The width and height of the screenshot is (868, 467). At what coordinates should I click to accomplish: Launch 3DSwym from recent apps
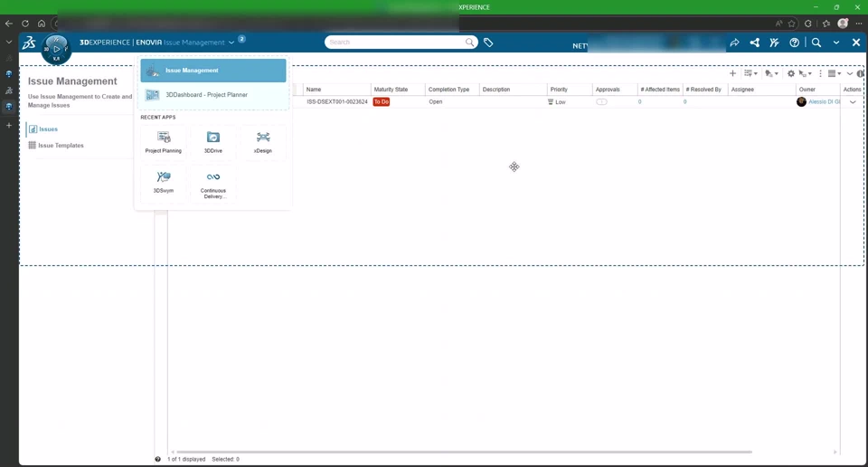coord(164,182)
